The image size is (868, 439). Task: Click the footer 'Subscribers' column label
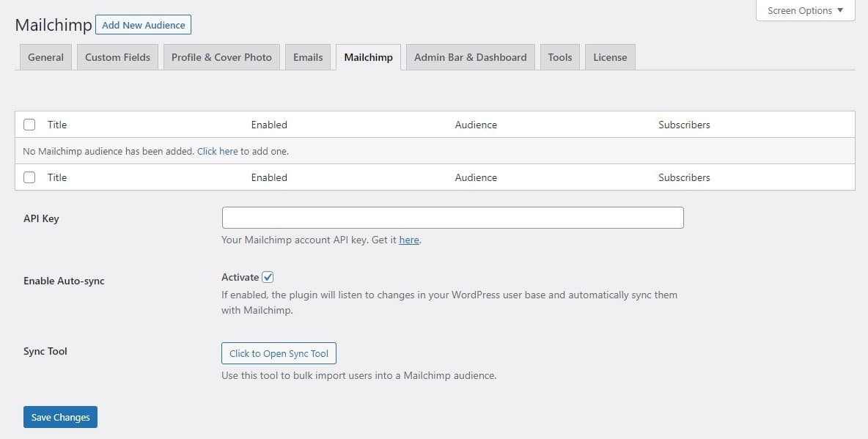click(x=684, y=177)
